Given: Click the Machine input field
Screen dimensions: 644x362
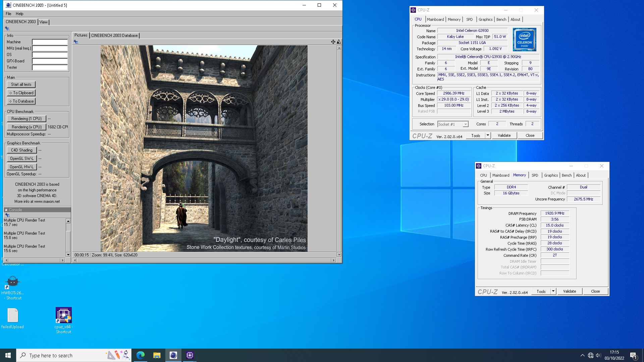Looking at the screenshot, I should coord(50,42).
